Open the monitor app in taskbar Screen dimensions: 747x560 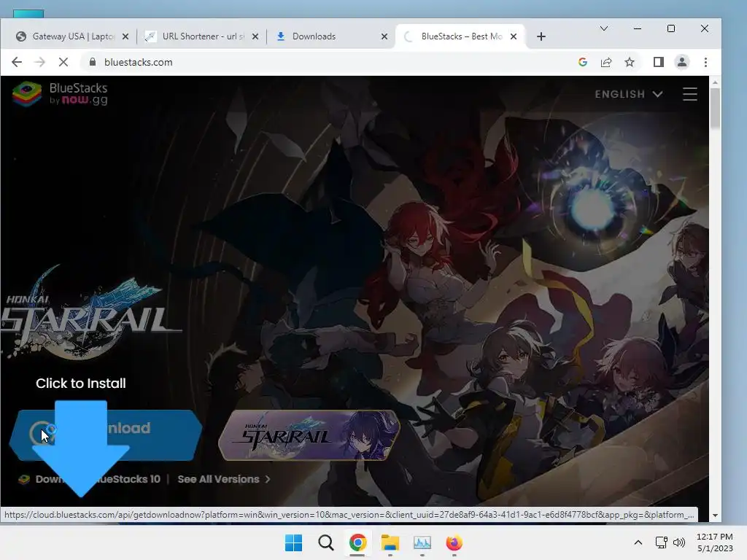[422, 542]
